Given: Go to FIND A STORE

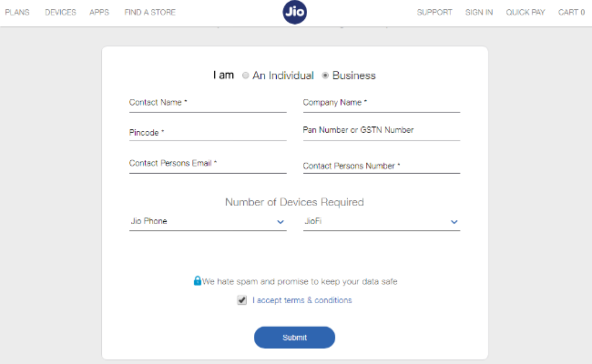Looking at the screenshot, I should coord(150,13).
